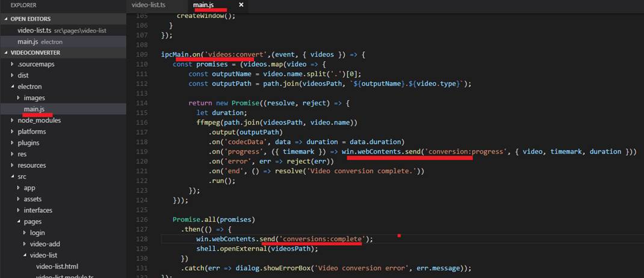Collapse the VIDEOCONVERTER section
Viewport: 644px width, 278px height.
[x=35, y=52]
